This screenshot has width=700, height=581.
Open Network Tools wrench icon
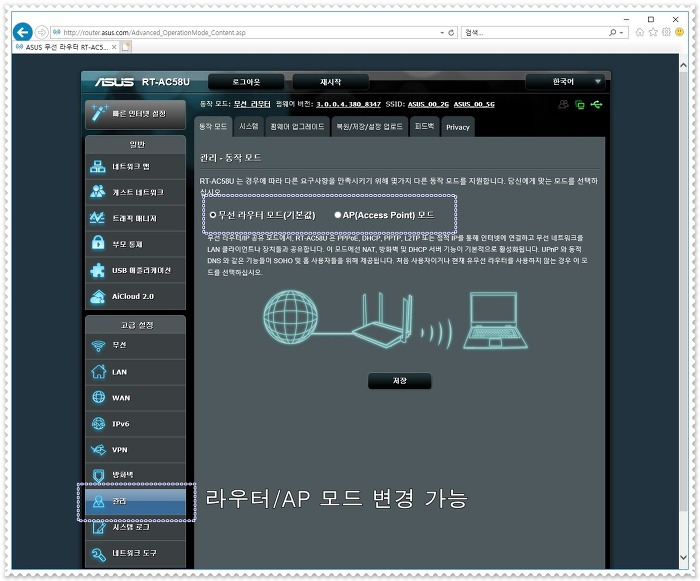98,554
